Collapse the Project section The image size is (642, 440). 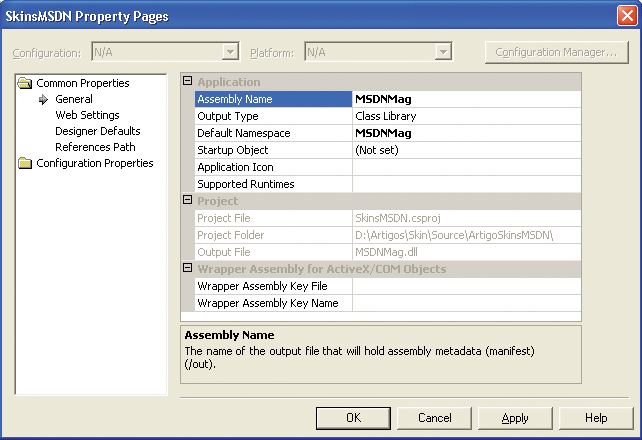pyautogui.click(x=188, y=201)
